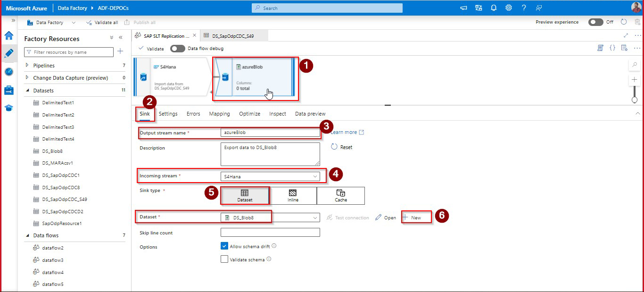Switch to the Settings tab

point(168,114)
